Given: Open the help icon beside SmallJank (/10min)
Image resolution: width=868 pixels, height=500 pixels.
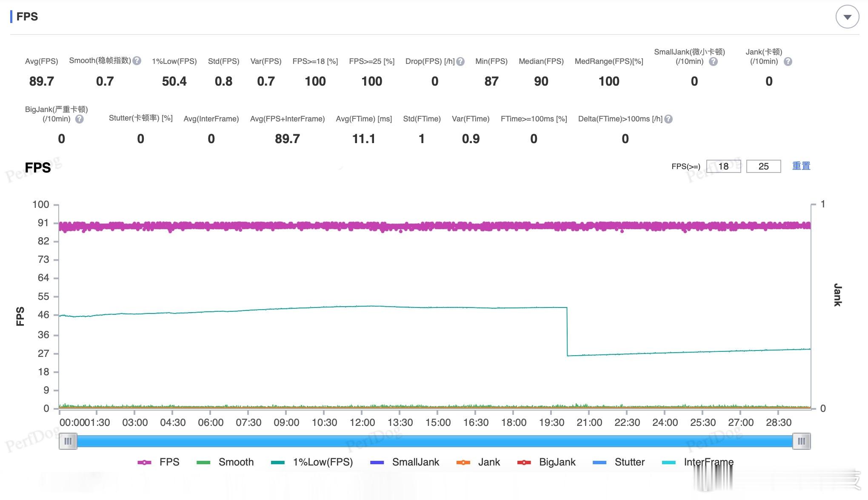Looking at the screenshot, I should click(714, 62).
